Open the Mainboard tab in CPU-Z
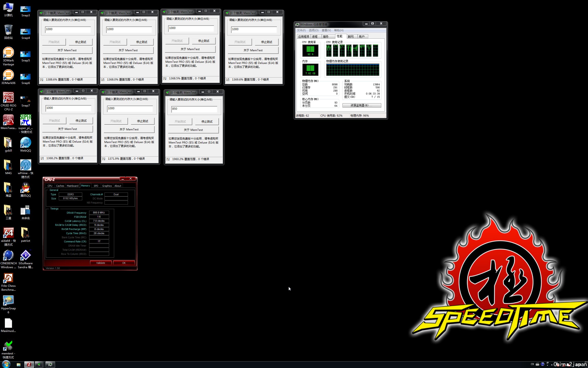Image resolution: width=588 pixels, height=368 pixels. click(x=73, y=186)
